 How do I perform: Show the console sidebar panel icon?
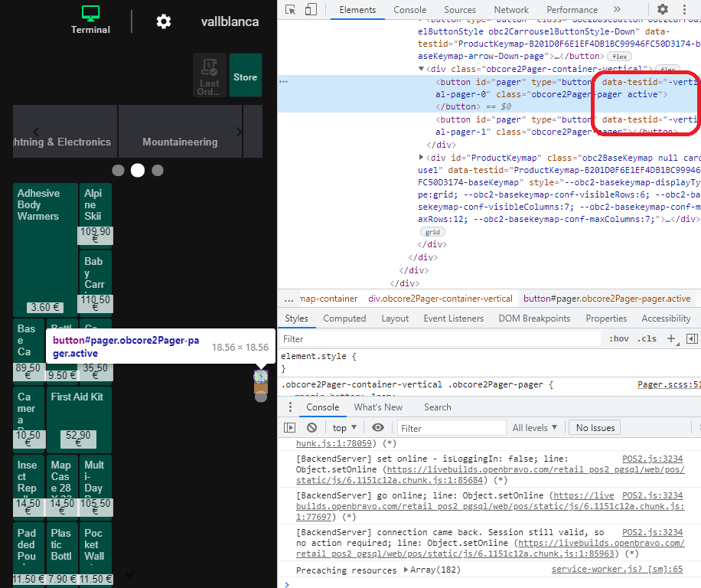pos(290,428)
